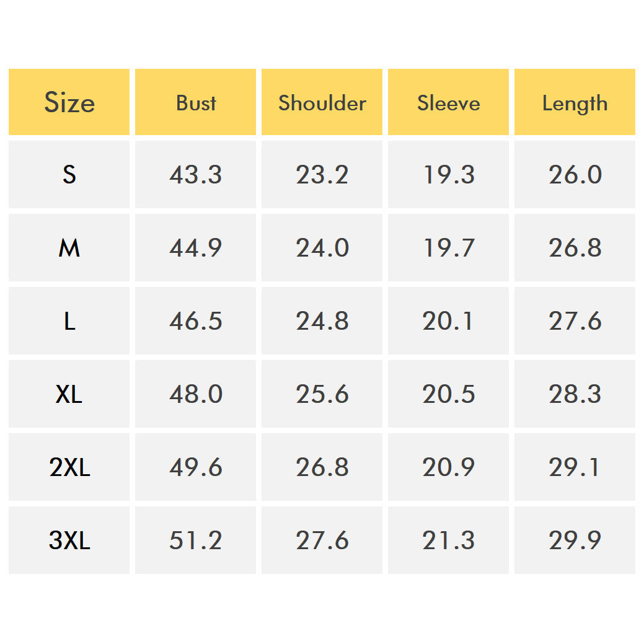Viewport: 644px width, 644px height.
Task: Select the S size row label
Action: click(69, 175)
